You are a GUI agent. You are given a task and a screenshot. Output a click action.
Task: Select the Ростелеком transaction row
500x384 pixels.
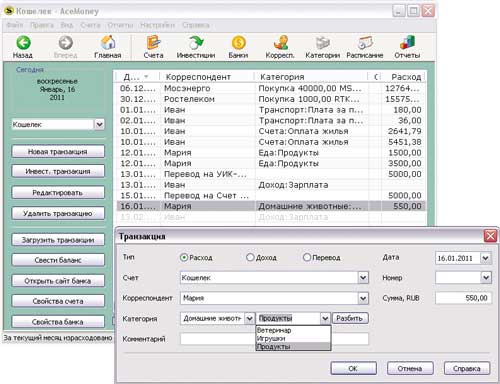pyautogui.click(x=271, y=99)
